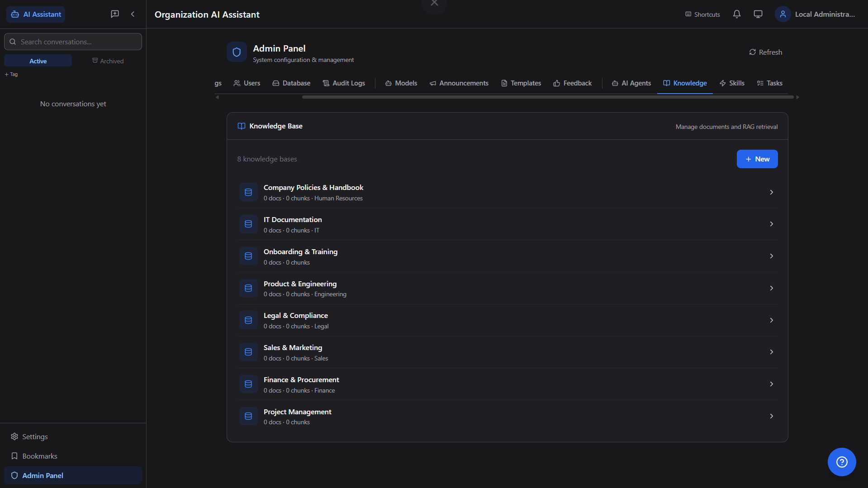Screen dimensions: 868x488
Task: Open the notifications bell
Action: (737, 14)
